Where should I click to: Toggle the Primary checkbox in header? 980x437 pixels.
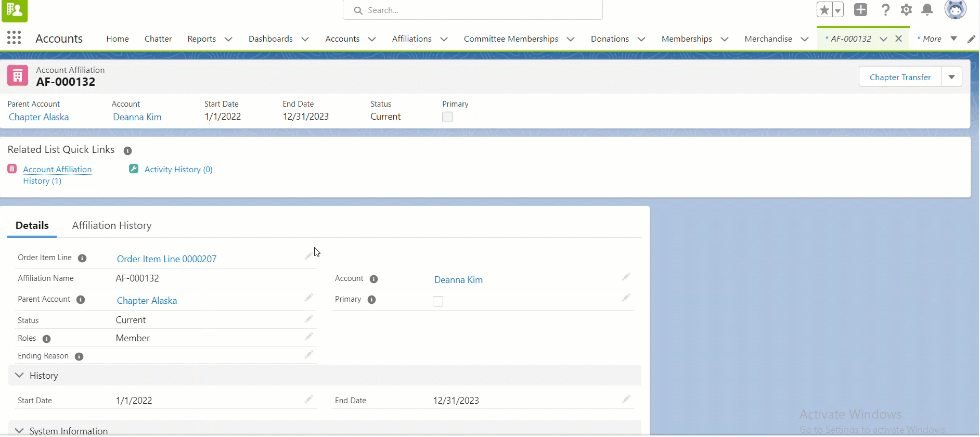[x=447, y=117]
